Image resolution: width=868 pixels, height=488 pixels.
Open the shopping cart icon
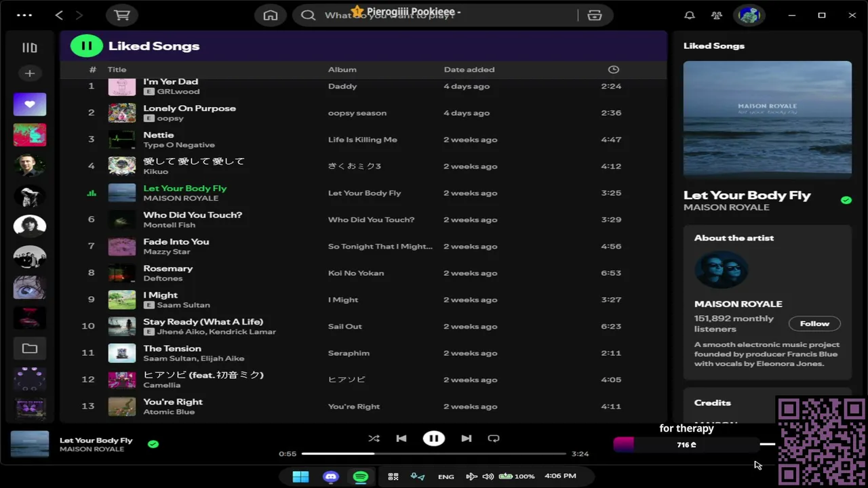click(122, 15)
